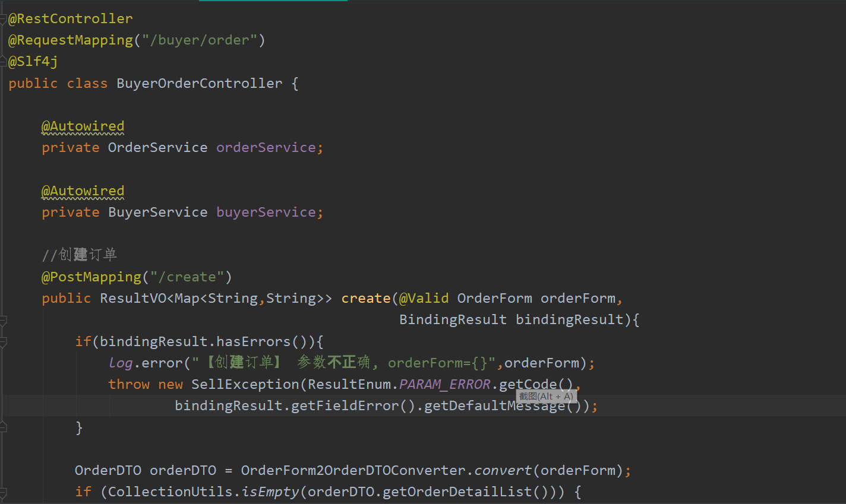The width and height of the screenshot is (846, 504).
Task: Click @Autowired above buyerService field
Action: point(83,191)
